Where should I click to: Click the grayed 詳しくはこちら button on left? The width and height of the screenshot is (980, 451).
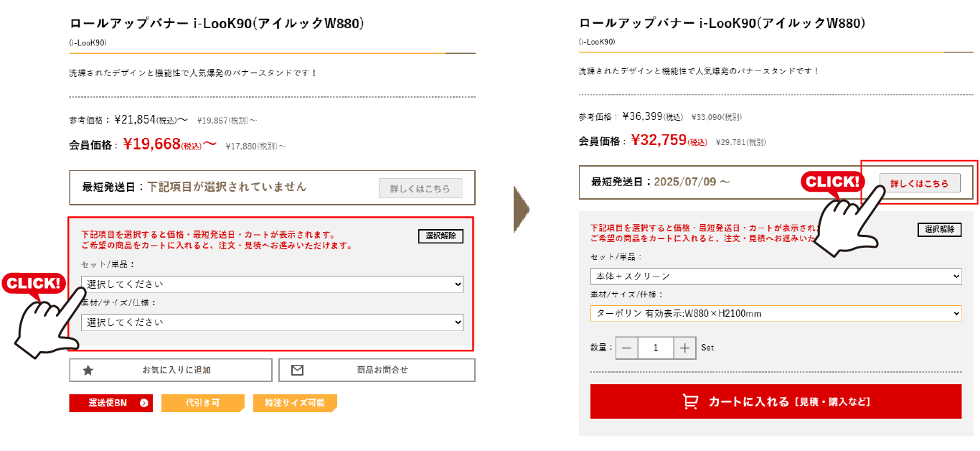[x=420, y=189]
